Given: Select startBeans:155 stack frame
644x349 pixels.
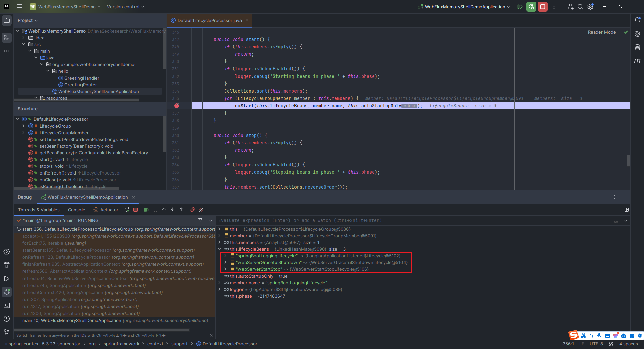Looking at the screenshot, I should coord(115,250).
